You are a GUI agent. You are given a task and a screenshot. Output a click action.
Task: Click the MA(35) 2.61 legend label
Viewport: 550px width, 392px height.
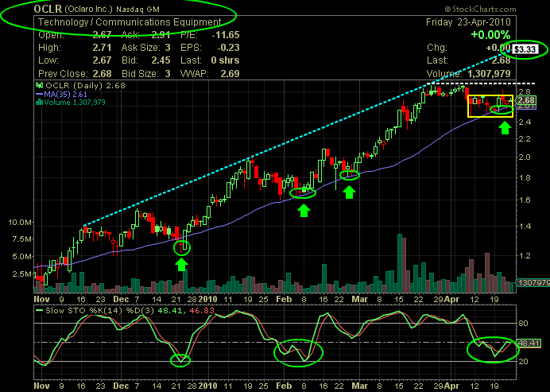[x=66, y=94]
